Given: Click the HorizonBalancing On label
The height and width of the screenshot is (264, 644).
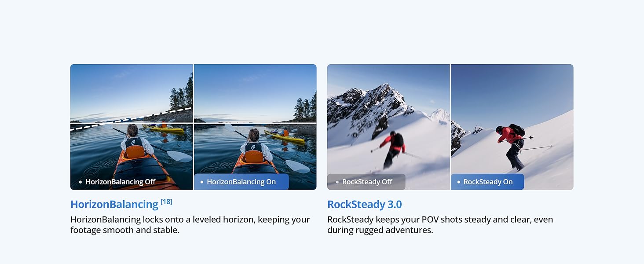Looking at the screenshot, I should click(241, 182).
